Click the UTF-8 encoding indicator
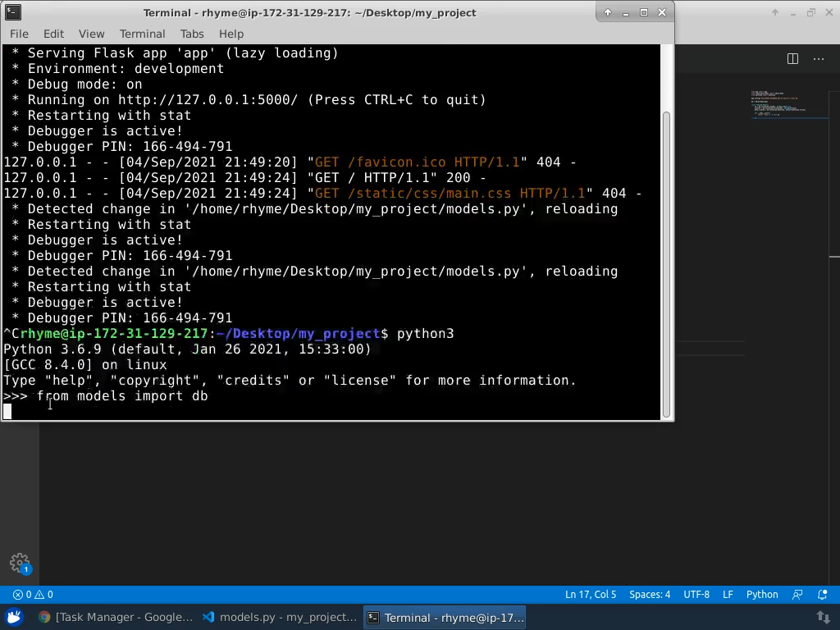840x630 pixels. tap(696, 595)
